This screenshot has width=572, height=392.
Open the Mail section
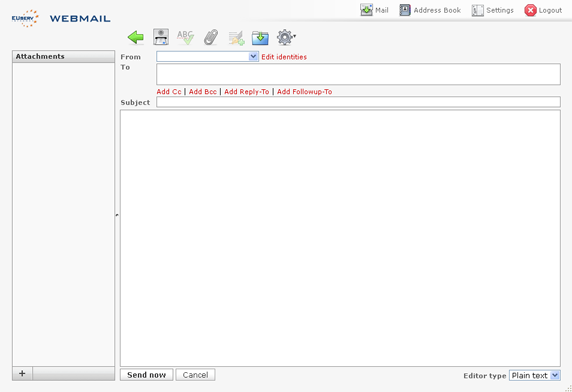[374, 10]
